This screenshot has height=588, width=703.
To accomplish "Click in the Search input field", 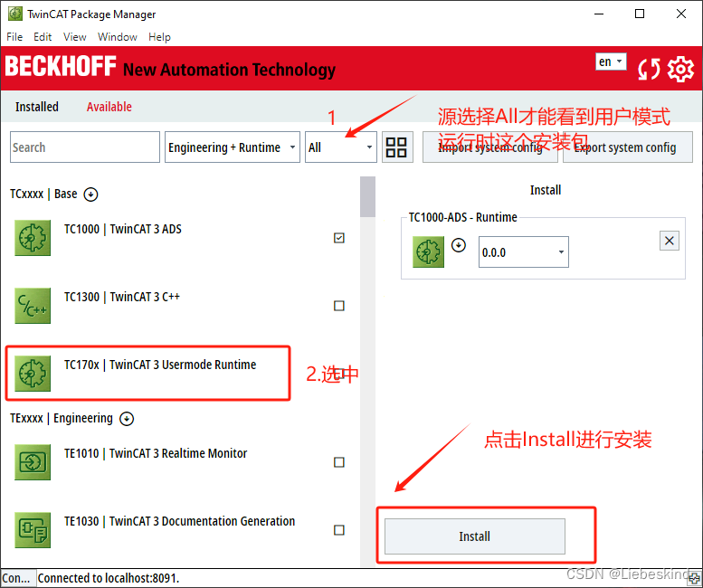I will [85, 147].
